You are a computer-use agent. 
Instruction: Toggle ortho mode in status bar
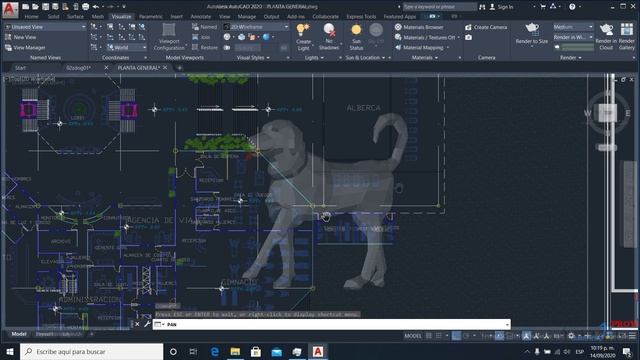pos(456,336)
